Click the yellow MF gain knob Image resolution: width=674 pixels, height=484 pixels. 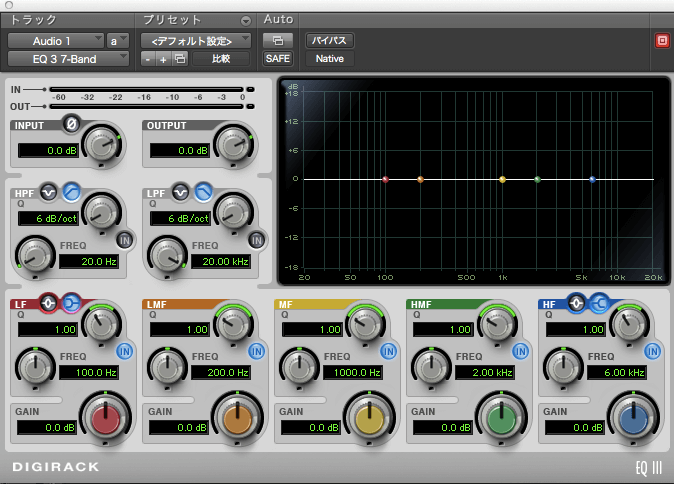[x=369, y=418]
